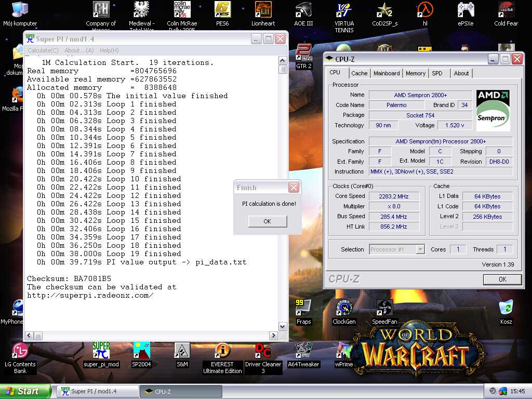Launch Fraps shortcut
This screenshot has width=532, height=399.
303,312
